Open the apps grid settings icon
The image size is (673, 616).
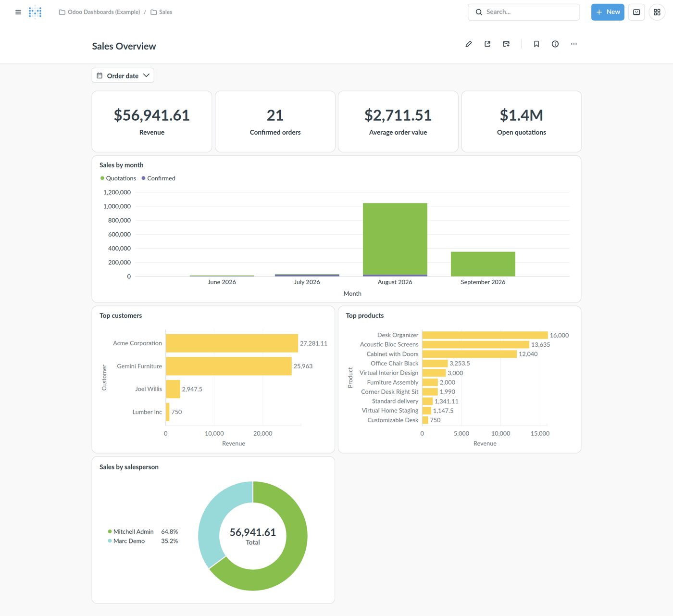pos(657,12)
